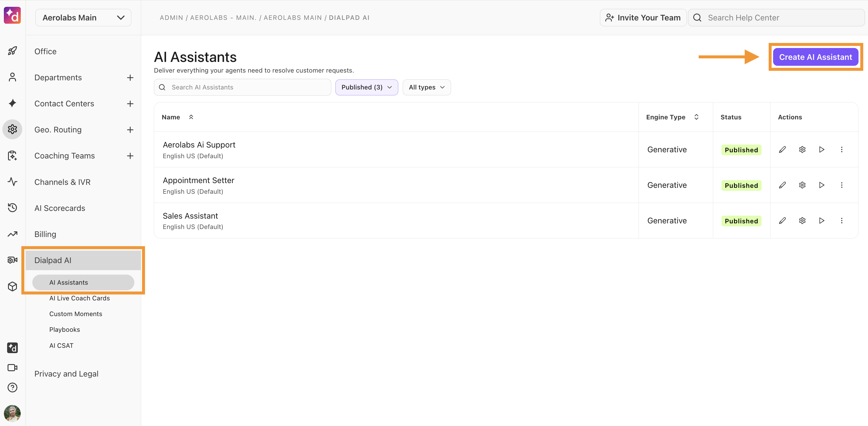Add a new Department with plus
868x426 pixels.
[130, 78]
